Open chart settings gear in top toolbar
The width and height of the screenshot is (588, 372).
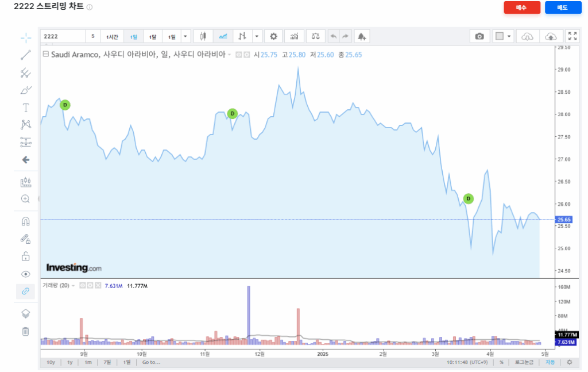pyautogui.click(x=274, y=36)
